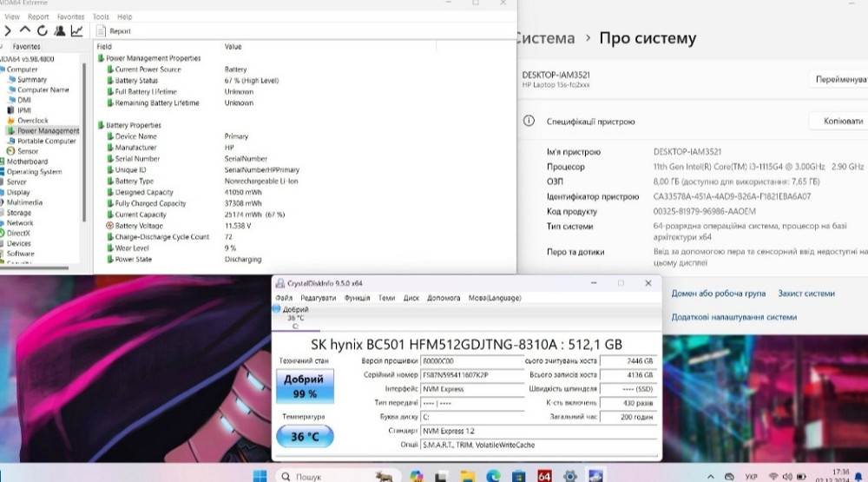
Task: Click the forward arrow in AIDA64 toolbar
Action: tap(7, 31)
